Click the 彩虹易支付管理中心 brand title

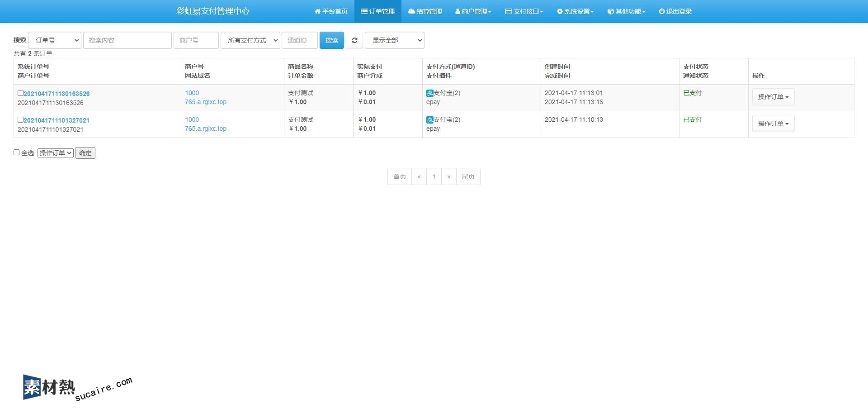click(x=213, y=11)
